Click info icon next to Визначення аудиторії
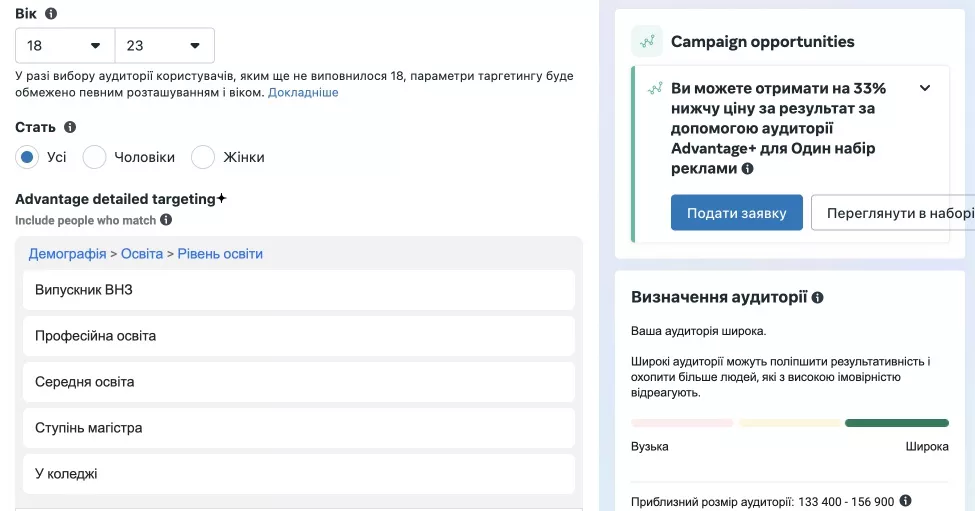 (x=818, y=298)
